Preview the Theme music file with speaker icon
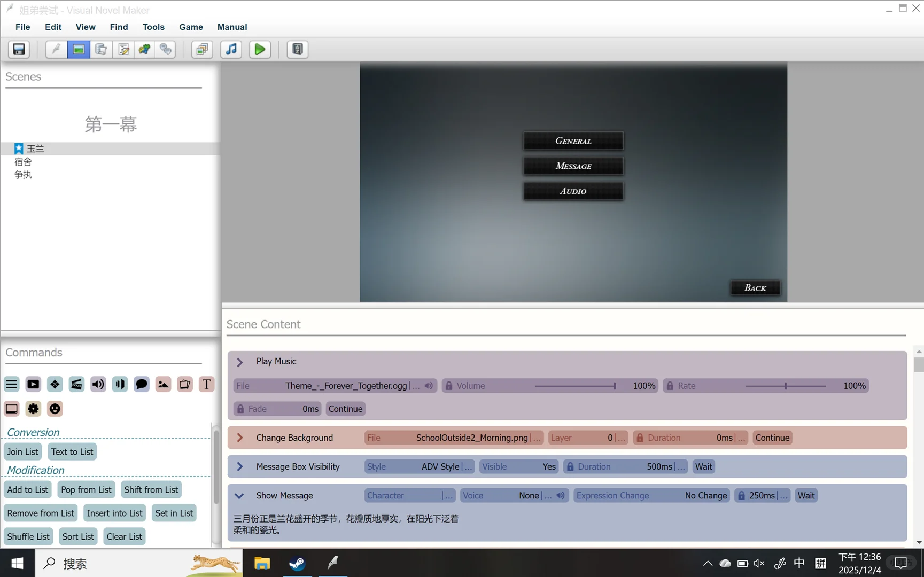Image resolution: width=924 pixels, height=577 pixels. [429, 386]
